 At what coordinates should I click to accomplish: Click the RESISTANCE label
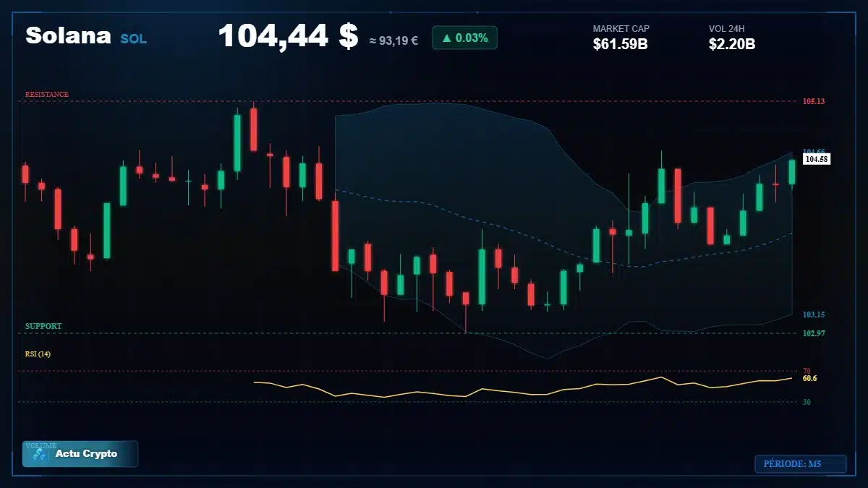[x=47, y=94]
